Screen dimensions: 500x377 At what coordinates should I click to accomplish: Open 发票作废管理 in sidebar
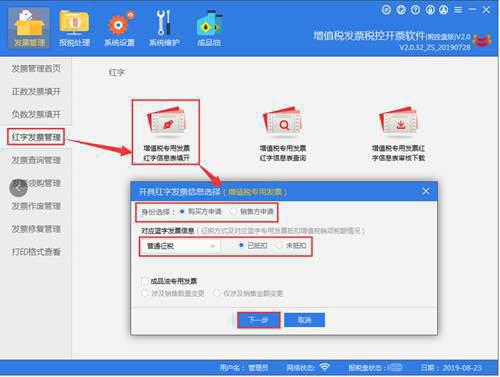pyautogui.click(x=36, y=206)
